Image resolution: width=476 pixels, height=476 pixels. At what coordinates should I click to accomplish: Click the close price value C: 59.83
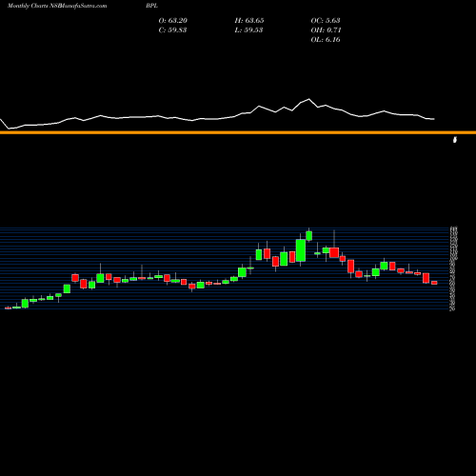pos(172,30)
